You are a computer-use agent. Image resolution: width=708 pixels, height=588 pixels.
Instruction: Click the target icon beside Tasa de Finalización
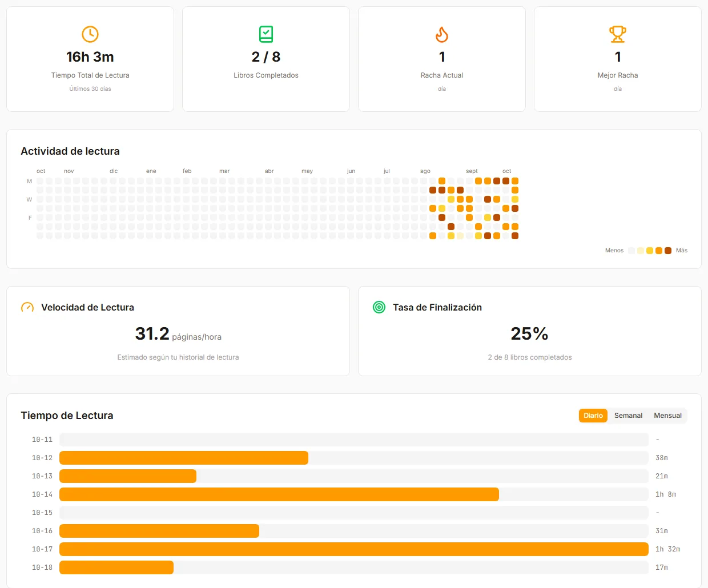[x=379, y=308]
